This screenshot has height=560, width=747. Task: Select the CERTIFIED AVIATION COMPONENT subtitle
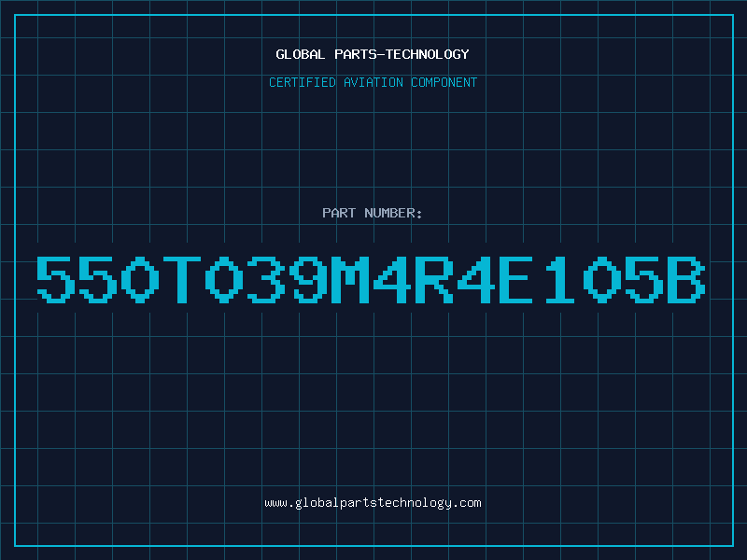coord(373,82)
